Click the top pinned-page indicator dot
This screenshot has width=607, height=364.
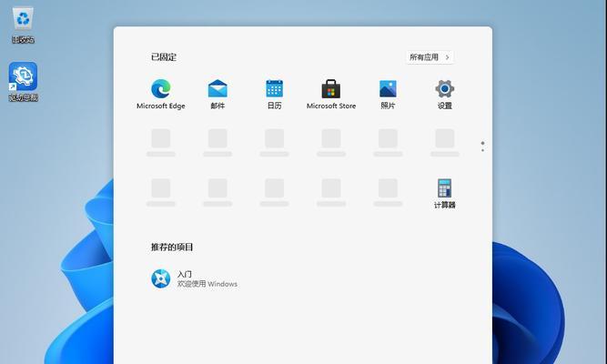click(x=482, y=143)
